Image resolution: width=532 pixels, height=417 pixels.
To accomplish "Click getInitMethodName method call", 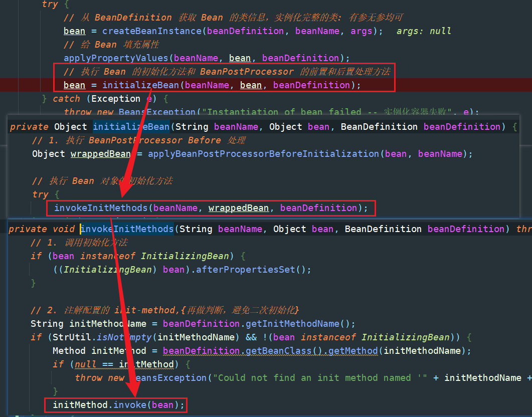I will click(292, 324).
